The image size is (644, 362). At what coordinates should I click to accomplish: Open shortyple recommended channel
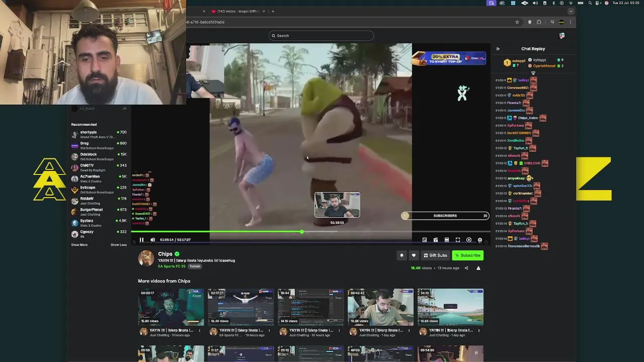click(99, 134)
